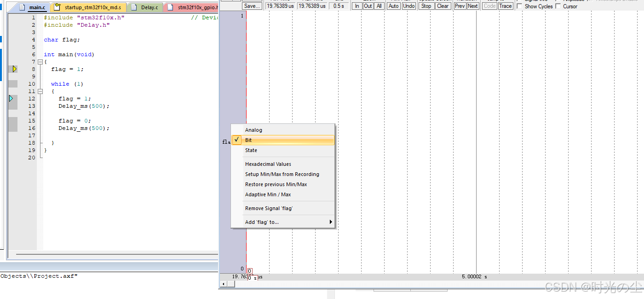This screenshot has width=644, height=299.
Task: Click the yellow program counter arrow at line 8
Action: [x=15, y=69]
